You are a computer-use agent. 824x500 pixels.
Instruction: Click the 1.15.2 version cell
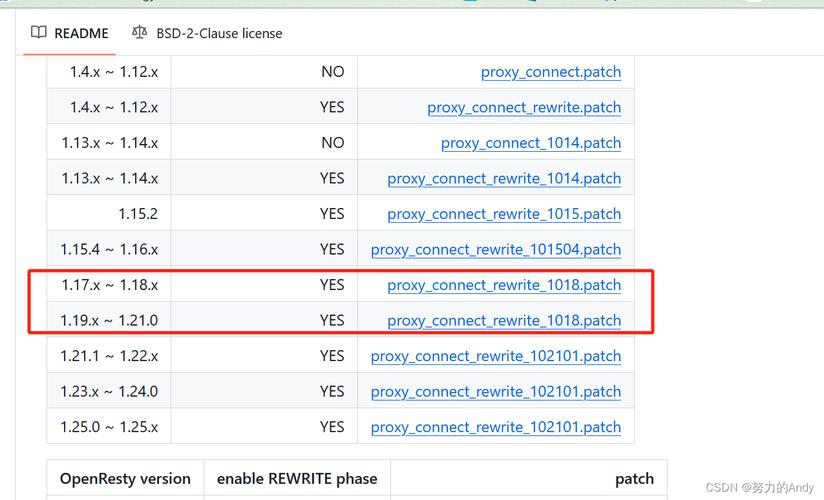click(138, 214)
